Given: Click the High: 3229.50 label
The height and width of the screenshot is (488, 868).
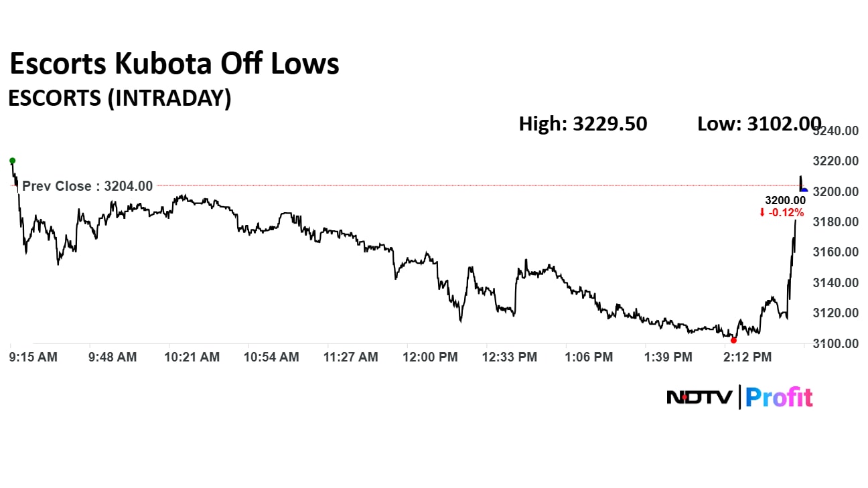Looking at the screenshot, I should [x=583, y=124].
